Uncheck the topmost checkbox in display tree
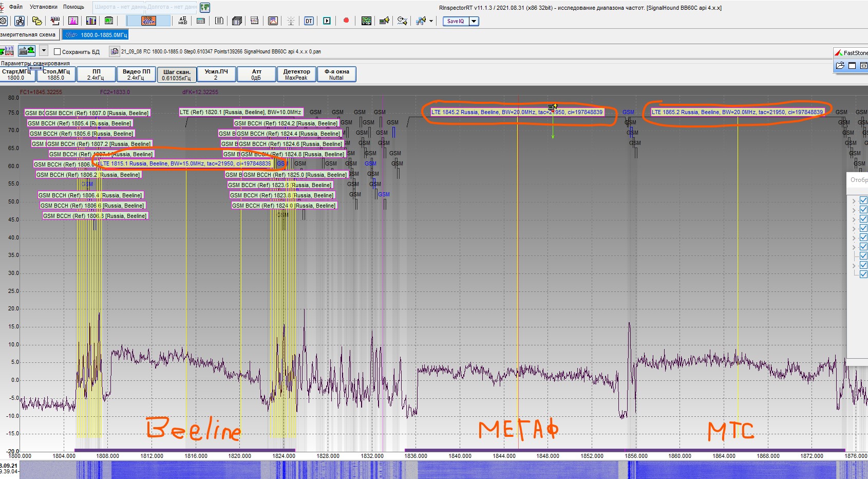The image size is (868, 479). [863, 200]
